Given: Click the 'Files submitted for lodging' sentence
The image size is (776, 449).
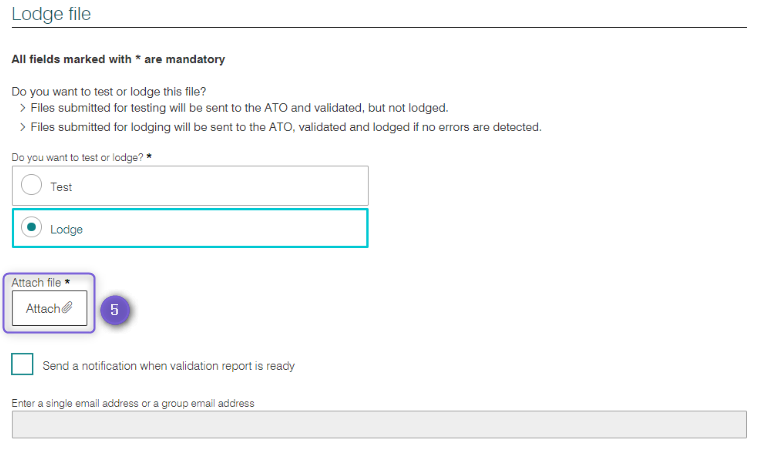Looking at the screenshot, I should pos(286,127).
